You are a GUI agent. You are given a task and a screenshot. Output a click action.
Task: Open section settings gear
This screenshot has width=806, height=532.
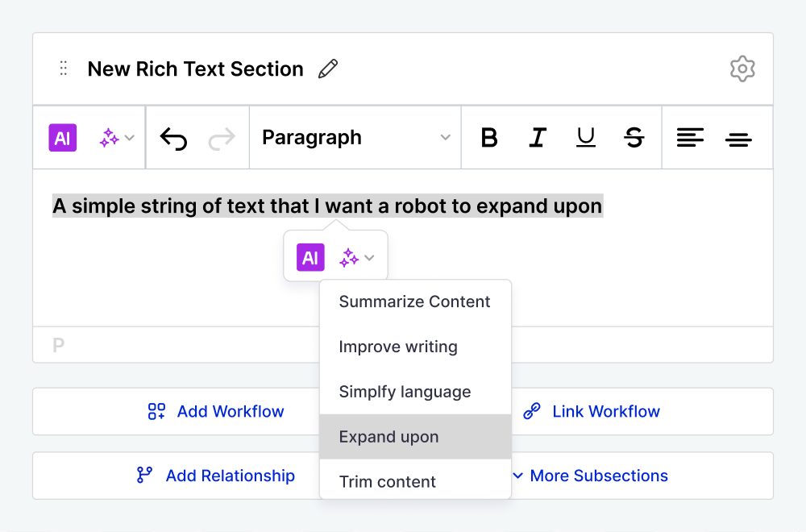tap(742, 69)
